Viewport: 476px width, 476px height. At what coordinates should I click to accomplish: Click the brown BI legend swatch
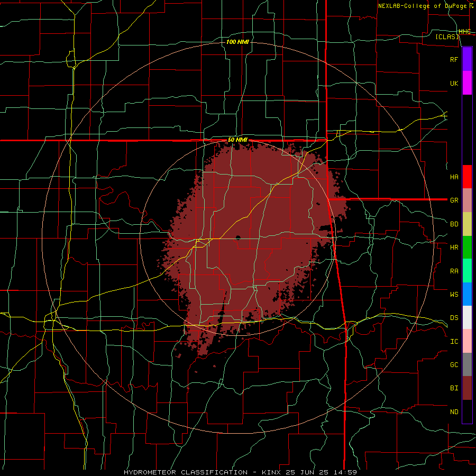click(x=467, y=388)
